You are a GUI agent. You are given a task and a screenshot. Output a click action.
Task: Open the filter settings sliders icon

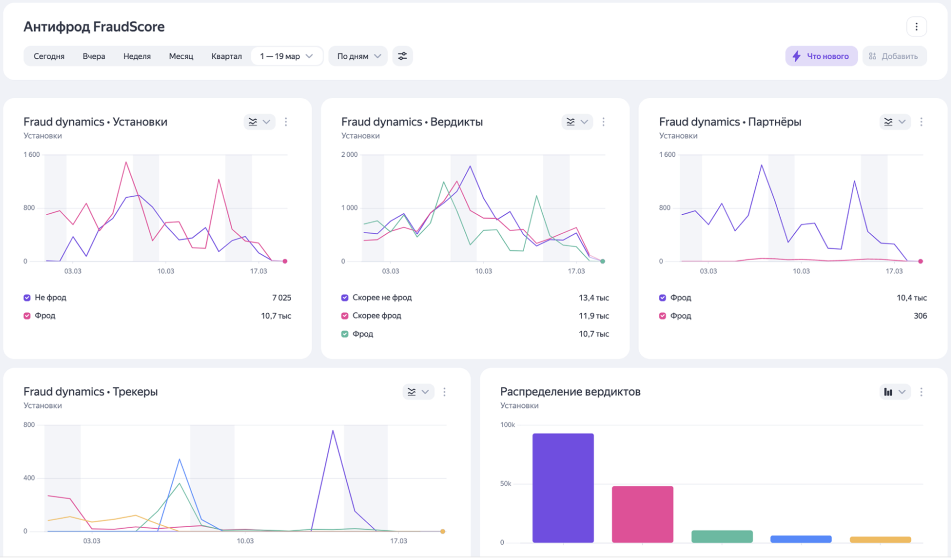coord(402,56)
